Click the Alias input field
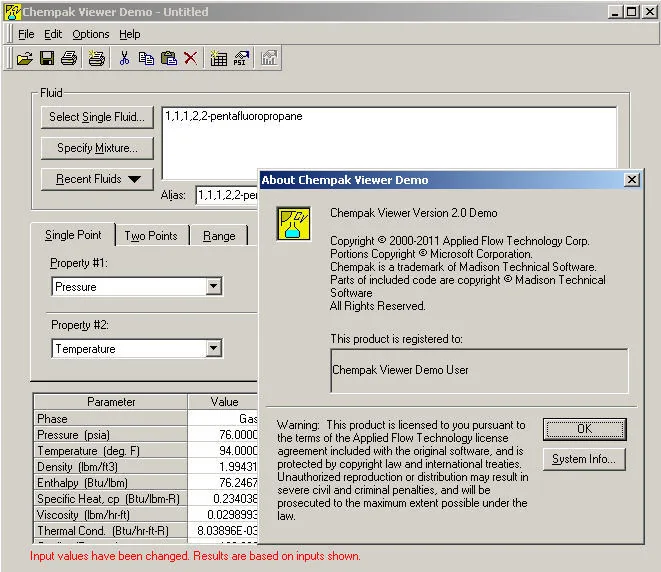 227,195
